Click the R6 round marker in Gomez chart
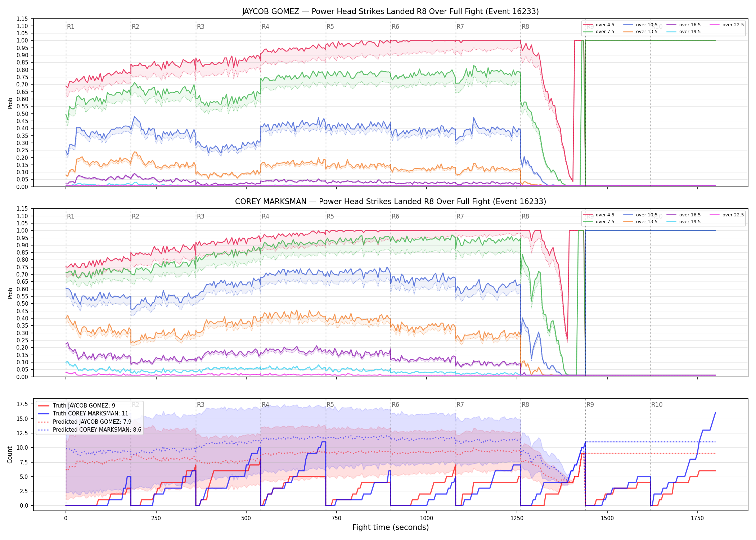756x540 pixels. pos(395,27)
